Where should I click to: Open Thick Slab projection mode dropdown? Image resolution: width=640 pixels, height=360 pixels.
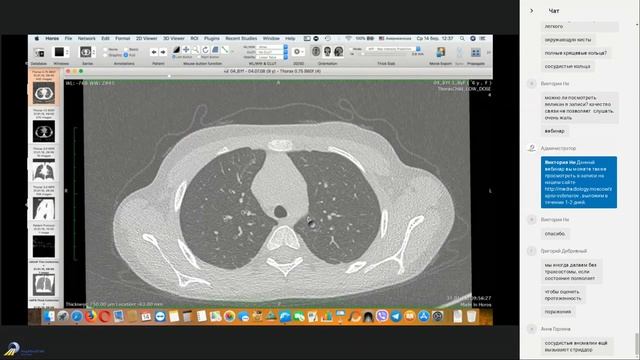tap(392, 49)
